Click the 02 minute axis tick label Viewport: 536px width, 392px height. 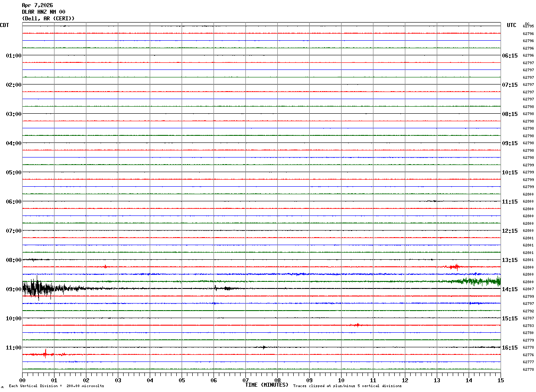pyautogui.click(x=86, y=380)
